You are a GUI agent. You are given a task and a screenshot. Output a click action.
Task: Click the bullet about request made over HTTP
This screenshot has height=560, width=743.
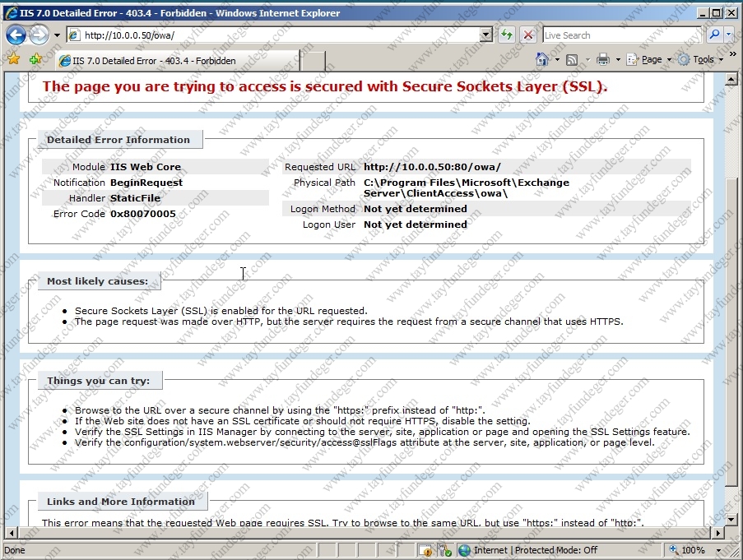(349, 322)
